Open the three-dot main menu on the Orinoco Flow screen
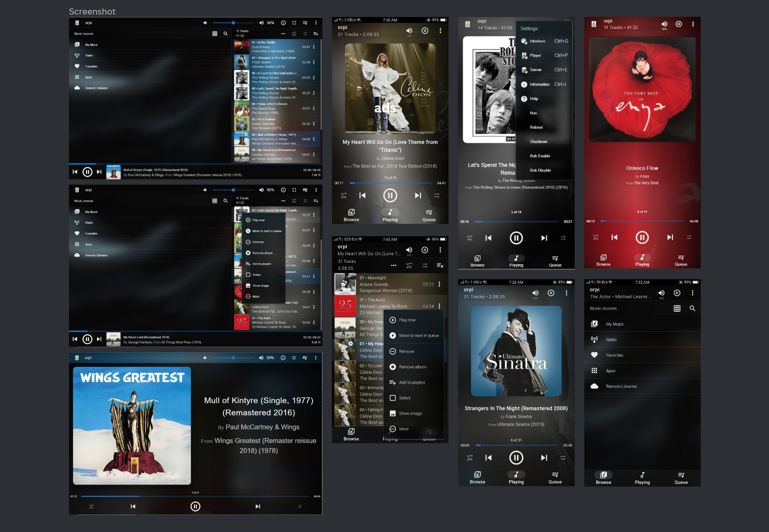Viewport: 769px width, 532px height. [x=692, y=24]
